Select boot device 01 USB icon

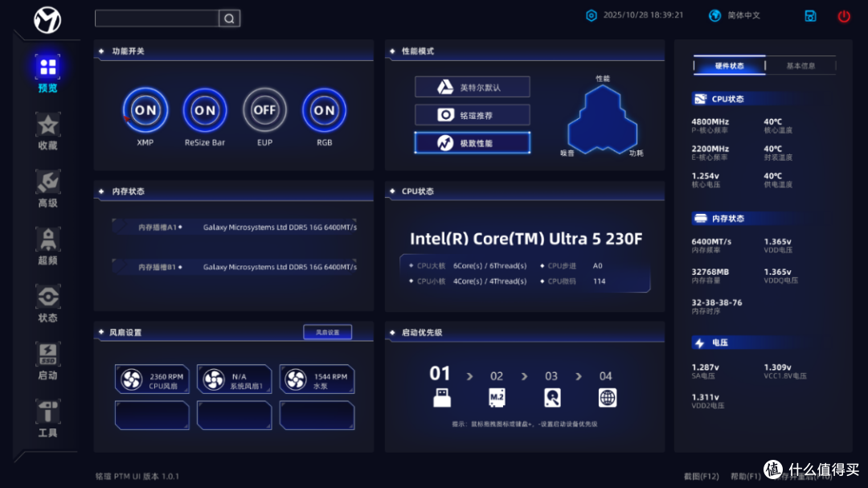coord(441,398)
